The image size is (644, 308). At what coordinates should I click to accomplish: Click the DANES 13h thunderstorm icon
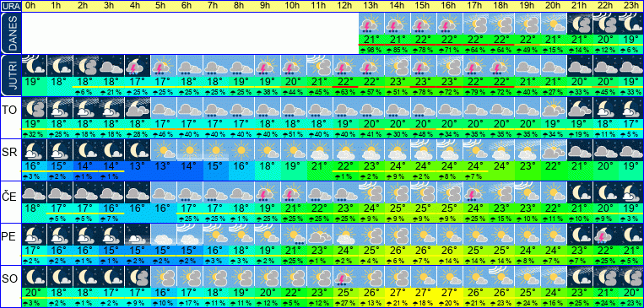pos(371,24)
